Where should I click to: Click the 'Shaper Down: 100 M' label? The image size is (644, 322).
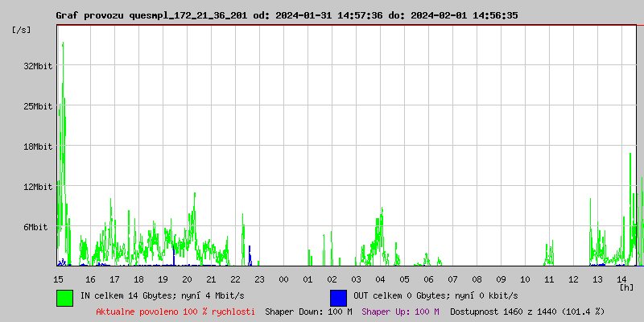(308, 312)
